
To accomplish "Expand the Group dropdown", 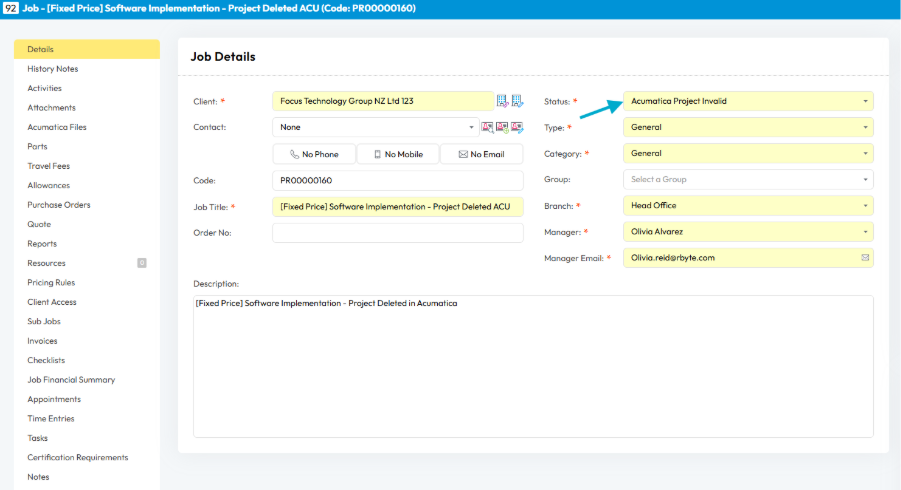I will (x=747, y=179).
